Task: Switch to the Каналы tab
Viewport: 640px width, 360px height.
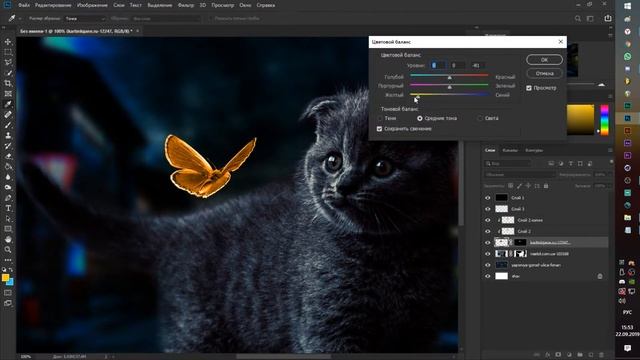Action: point(510,150)
